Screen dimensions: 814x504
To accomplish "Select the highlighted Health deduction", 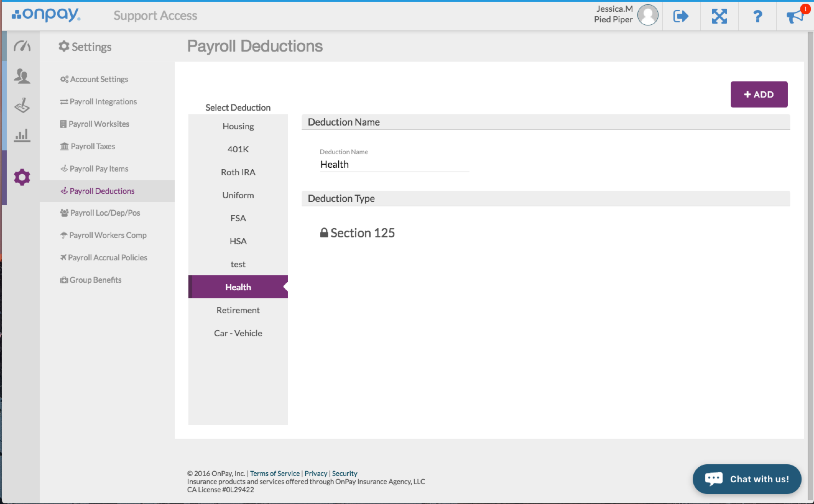I will coord(238,287).
